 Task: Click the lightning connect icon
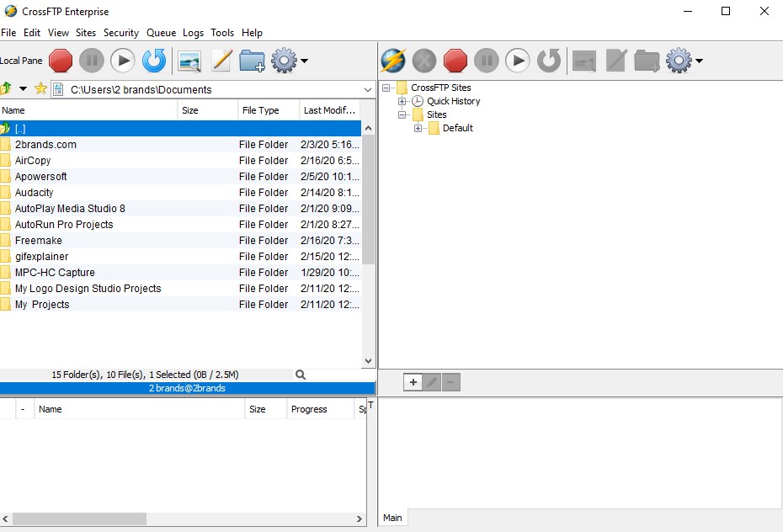(393, 61)
